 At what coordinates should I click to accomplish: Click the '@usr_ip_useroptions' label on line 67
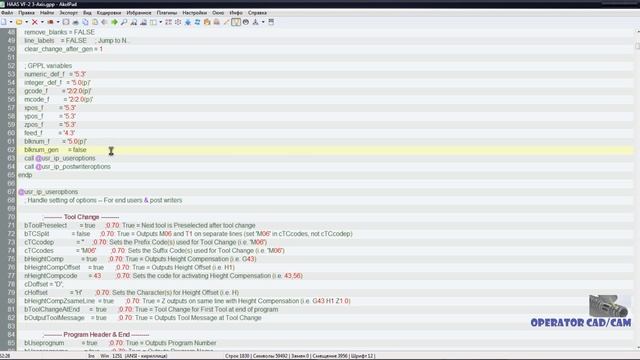[x=48, y=192]
